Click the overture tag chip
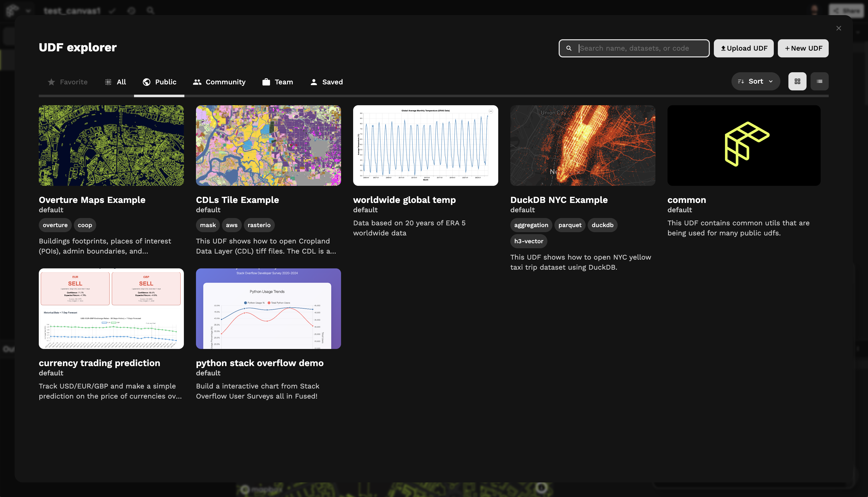This screenshot has height=497, width=868. 55,225
